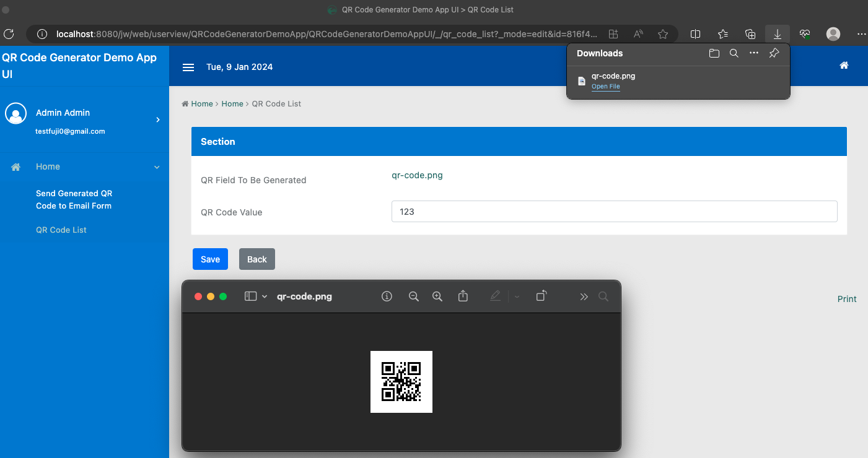The height and width of the screenshot is (458, 868).
Task: Click the QR code image in Preview
Action: pos(401,382)
